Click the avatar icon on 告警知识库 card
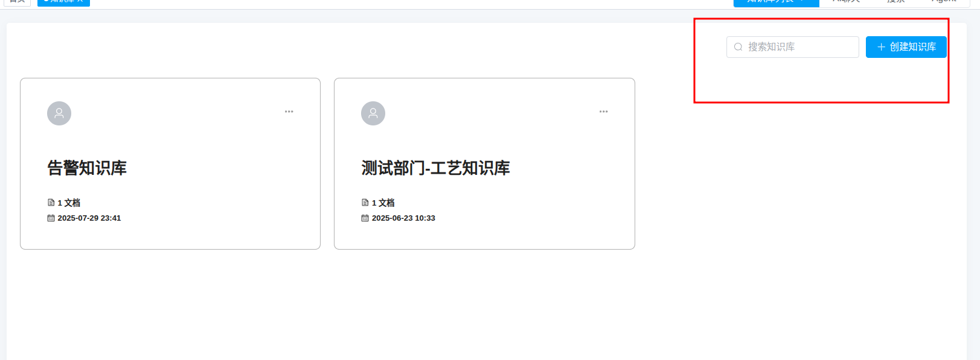The image size is (980, 360). pos(59,113)
